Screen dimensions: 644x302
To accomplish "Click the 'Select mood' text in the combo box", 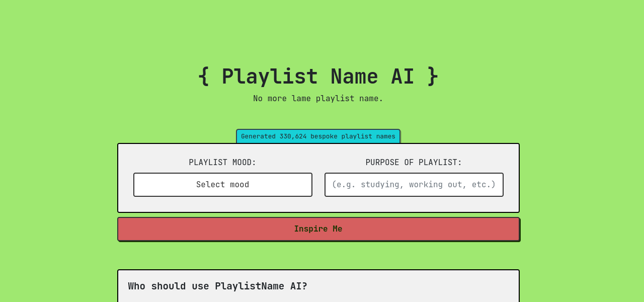I will click(x=222, y=185).
